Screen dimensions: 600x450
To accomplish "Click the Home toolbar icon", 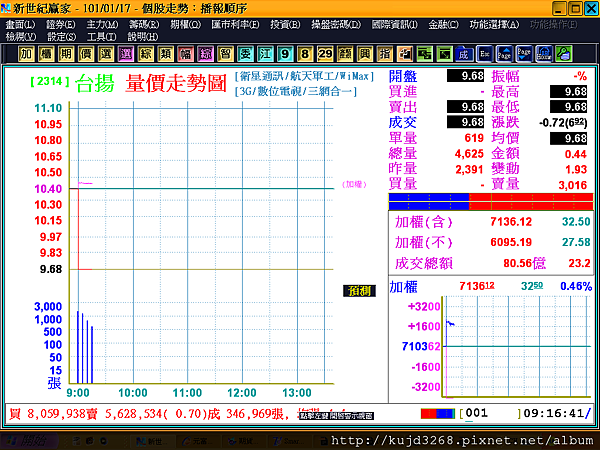I will pyautogui.click(x=544, y=54).
